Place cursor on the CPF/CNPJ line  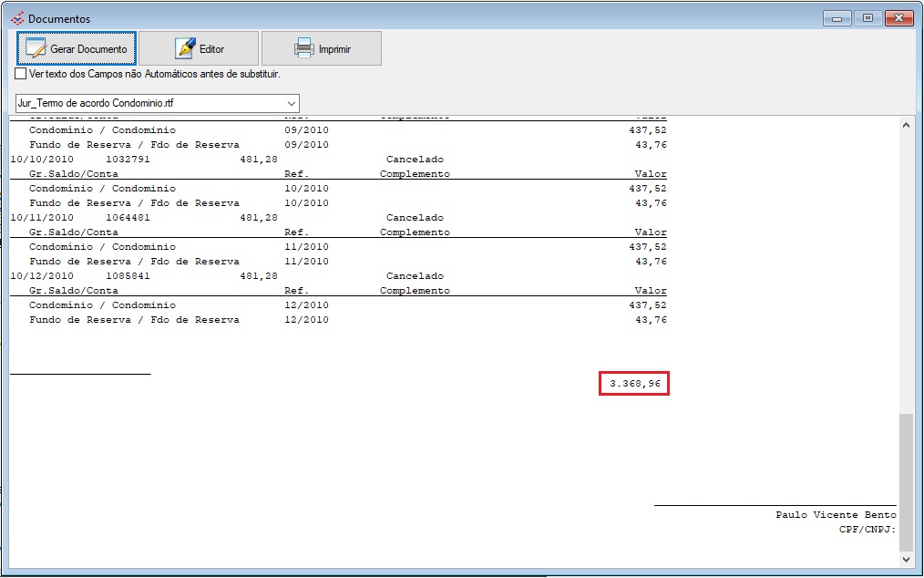(867, 530)
